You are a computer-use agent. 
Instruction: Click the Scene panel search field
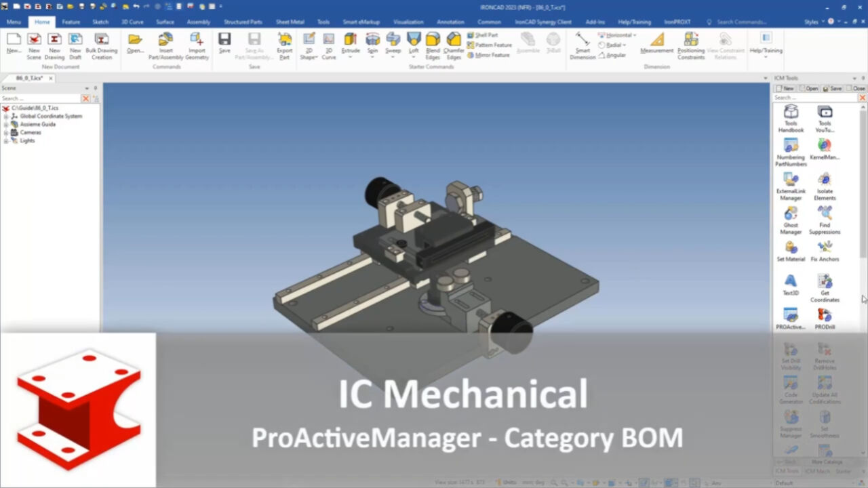point(39,99)
